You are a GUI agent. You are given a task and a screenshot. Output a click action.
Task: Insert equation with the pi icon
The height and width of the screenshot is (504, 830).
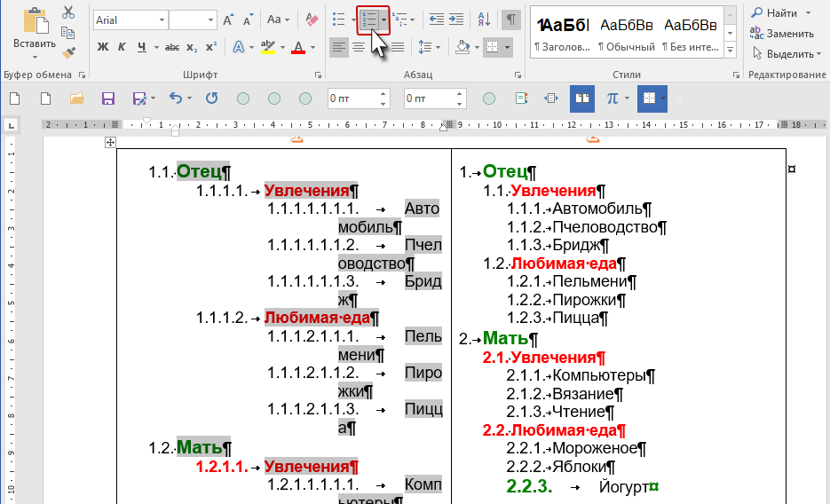[612, 98]
